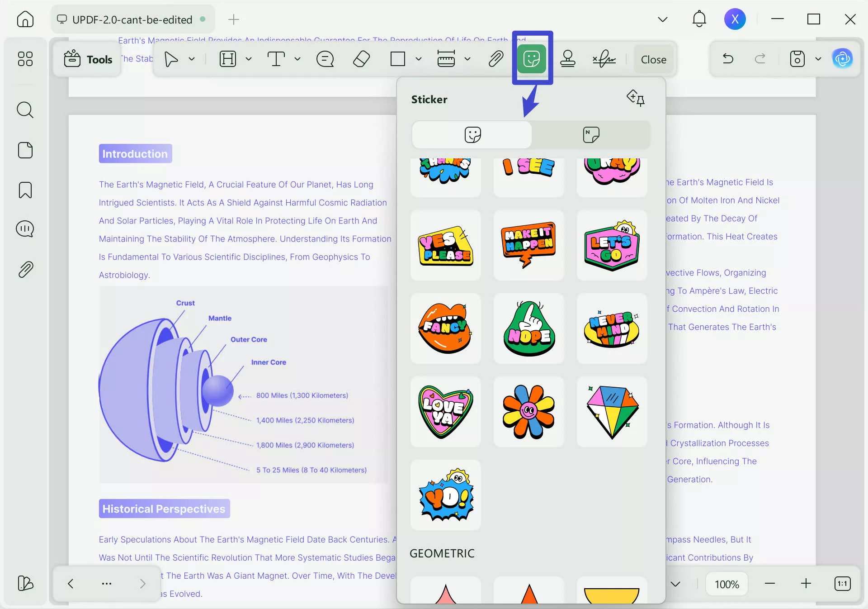Open the Bookmark panel in the sidebar

tap(25, 190)
